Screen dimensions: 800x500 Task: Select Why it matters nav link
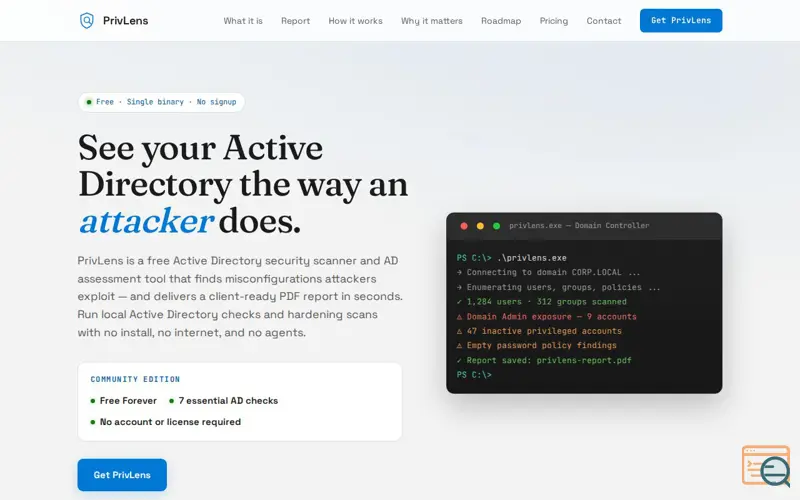click(432, 21)
